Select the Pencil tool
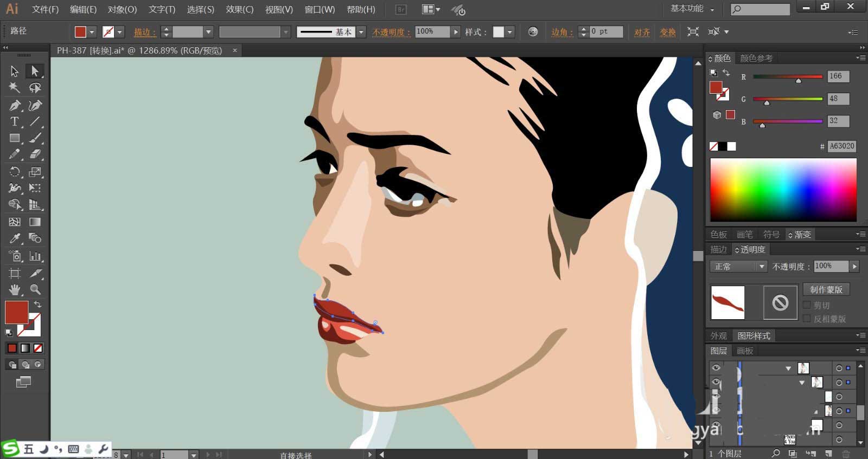868x459 pixels. (15, 154)
